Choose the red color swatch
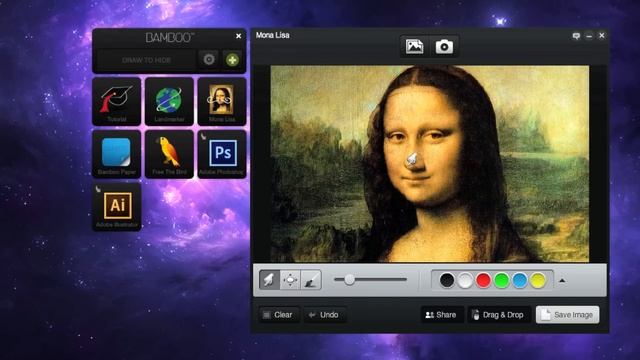 coord(483,280)
